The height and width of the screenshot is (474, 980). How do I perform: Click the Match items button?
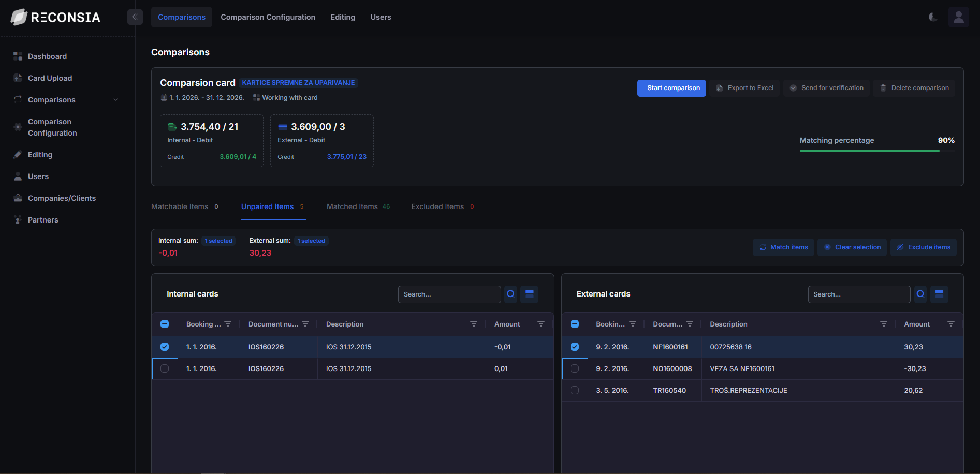[783, 247]
